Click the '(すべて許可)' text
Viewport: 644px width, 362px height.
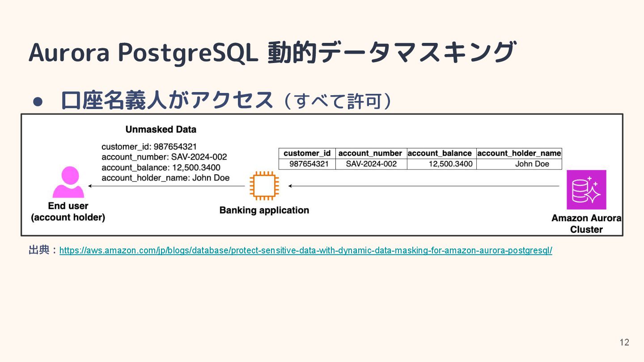click(338, 101)
